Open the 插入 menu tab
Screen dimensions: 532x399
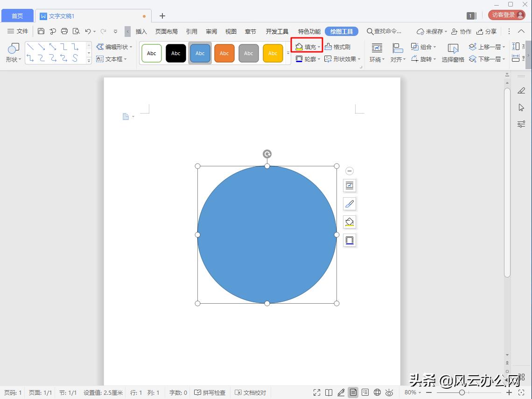141,31
